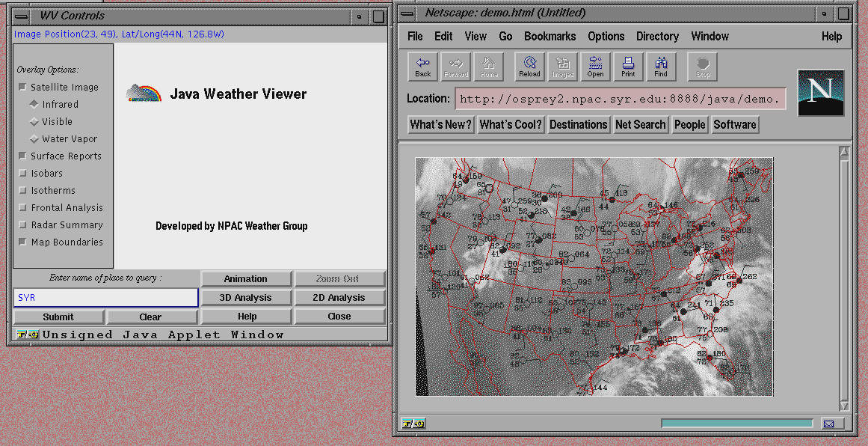Image resolution: width=868 pixels, height=446 pixels.
Task: Click the Developed by NPAC Weather Group text
Action: point(232,226)
